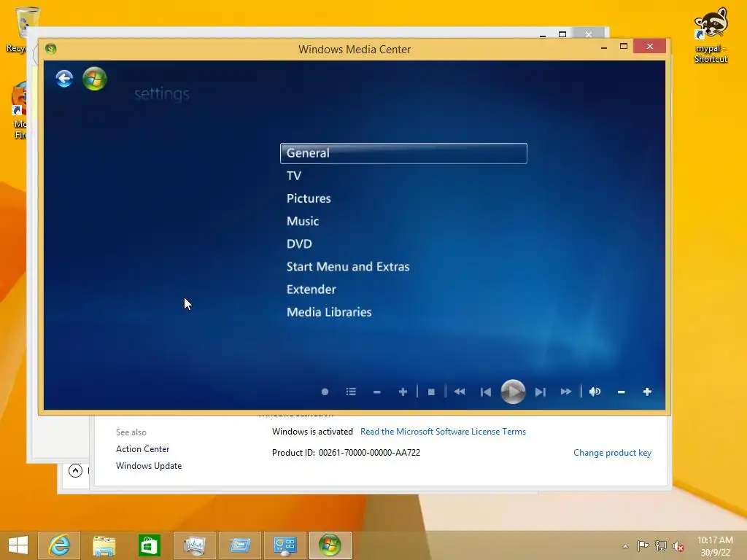Select General in the settings list
Screen dimensions: 747x560
point(403,153)
